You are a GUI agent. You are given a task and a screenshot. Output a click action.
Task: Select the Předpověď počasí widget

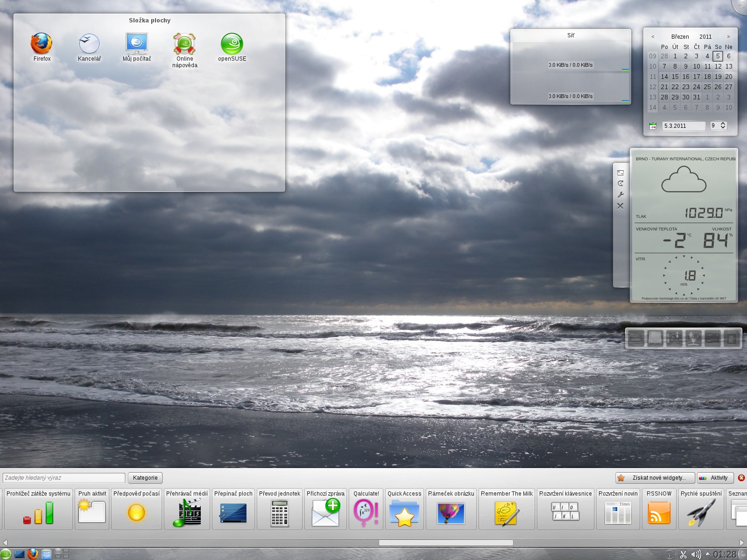[136, 510]
